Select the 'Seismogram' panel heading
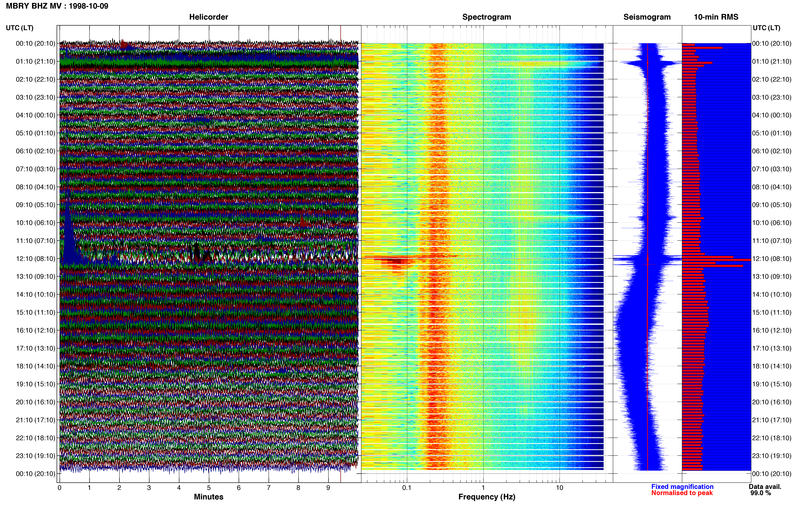 click(x=647, y=17)
